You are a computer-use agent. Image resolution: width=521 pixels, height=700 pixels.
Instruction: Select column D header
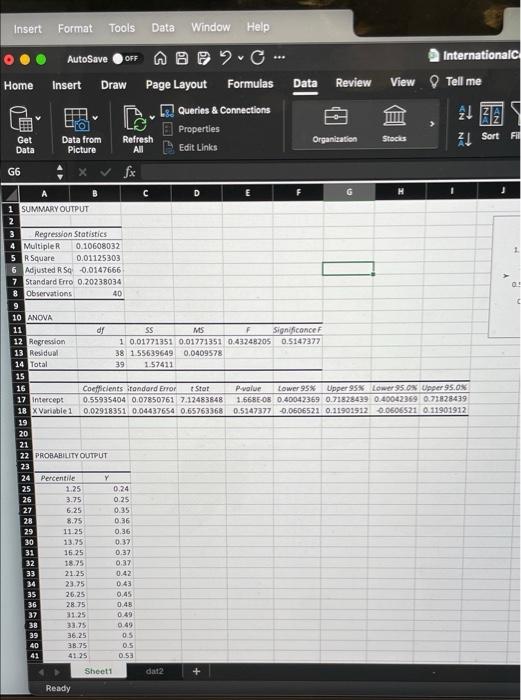point(197,193)
